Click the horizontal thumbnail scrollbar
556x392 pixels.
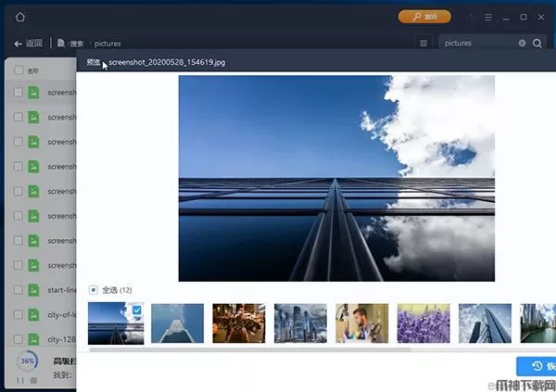point(250,349)
